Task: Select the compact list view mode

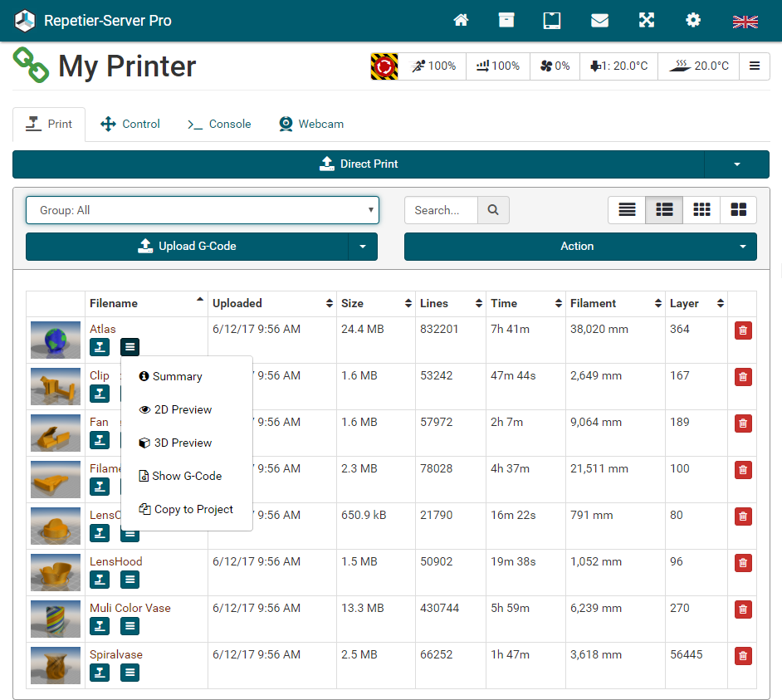Action: 627,210
